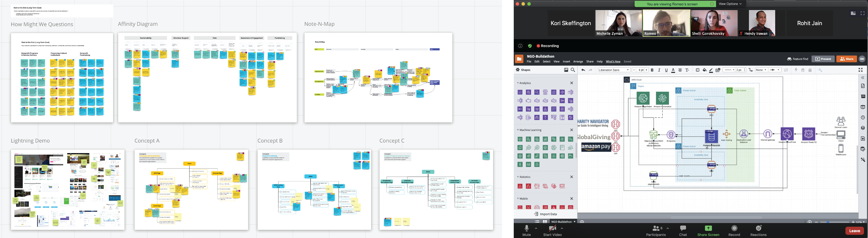The height and width of the screenshot is (238, 868).
Task: Close the Robotics shapes panel
Action: point(572,177)
